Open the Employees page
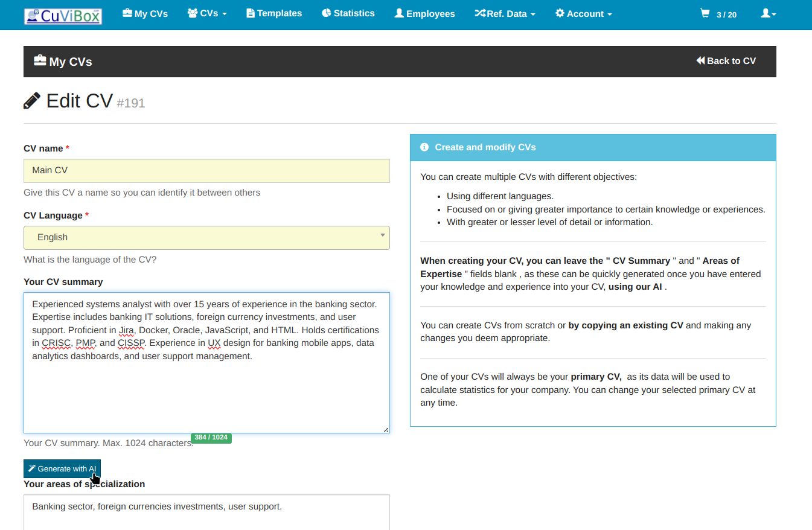This screenshot has width=812, height=530. tap(424, 13)
